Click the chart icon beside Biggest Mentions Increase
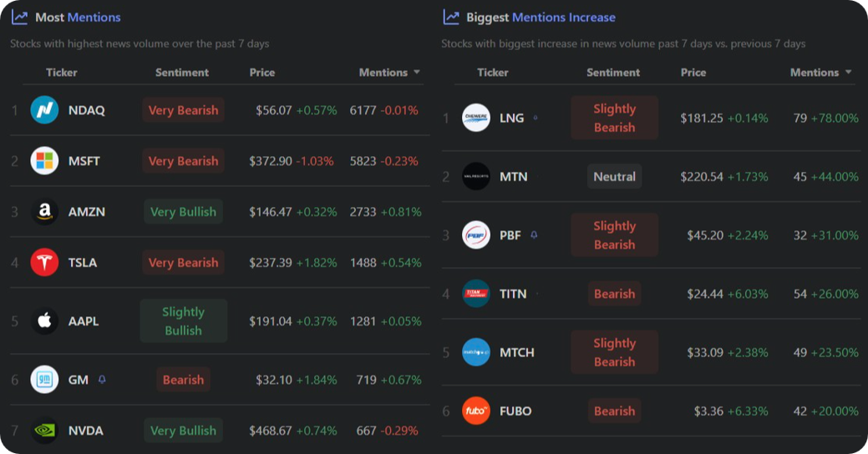Screen dimensions: 868x454 (451, 18)
